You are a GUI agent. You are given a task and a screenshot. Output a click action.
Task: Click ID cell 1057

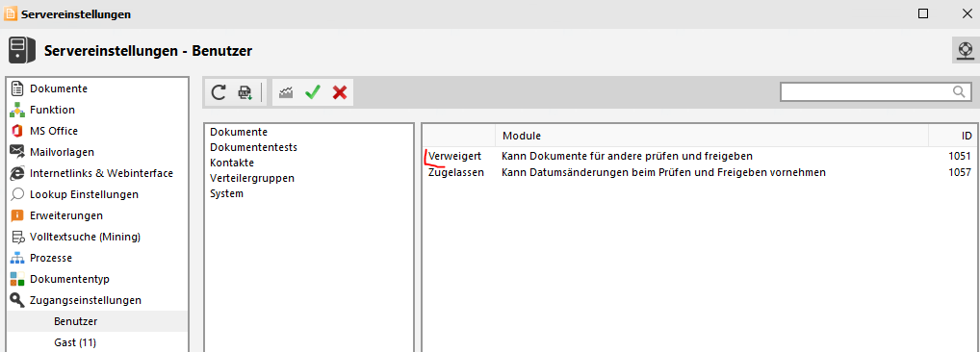pos(960,172)
